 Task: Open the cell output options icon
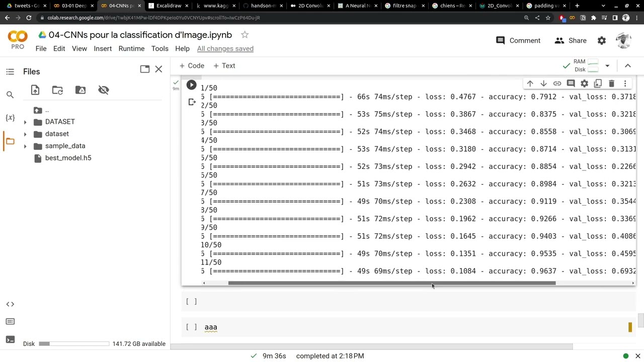192,102
